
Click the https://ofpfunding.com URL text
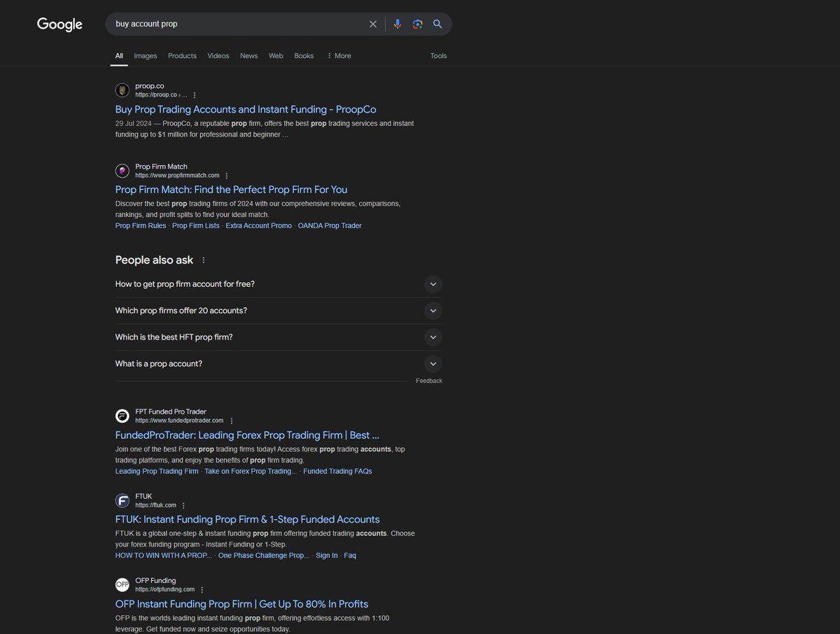coord(164,589)
